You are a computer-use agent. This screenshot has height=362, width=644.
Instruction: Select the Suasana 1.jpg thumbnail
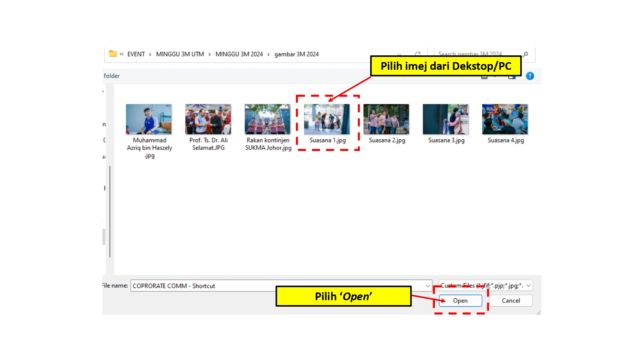coord(327,119)
